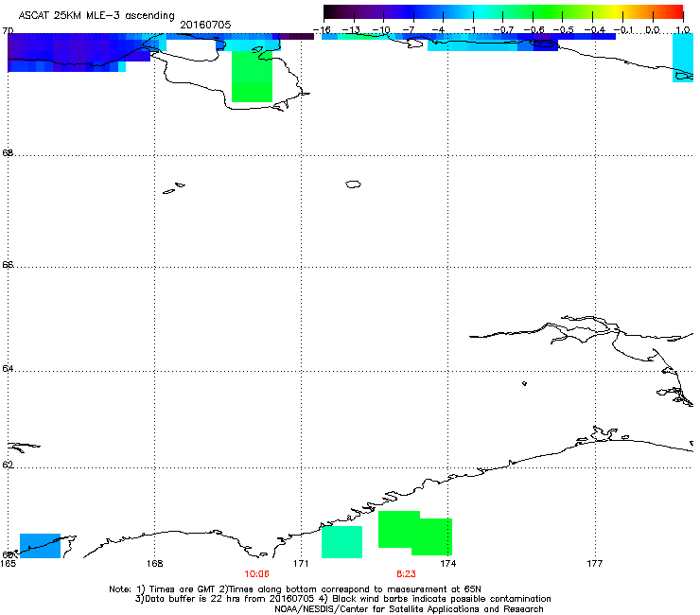This screenshot has height=615, width=700.
Task: Click the -7 color scale label
Action: (408, 30)
